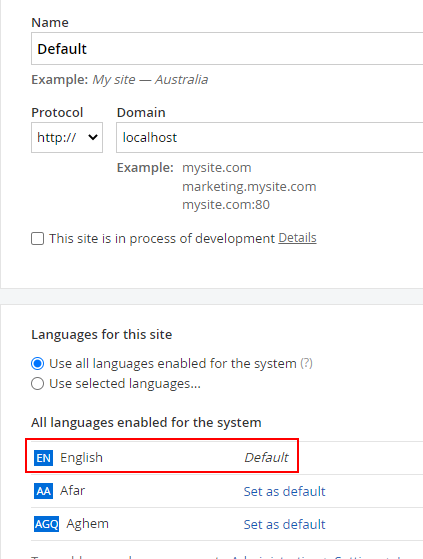The height and width of the screenshot is (559, 423).
Task: Select the English language name
Action: click(81, 458)
